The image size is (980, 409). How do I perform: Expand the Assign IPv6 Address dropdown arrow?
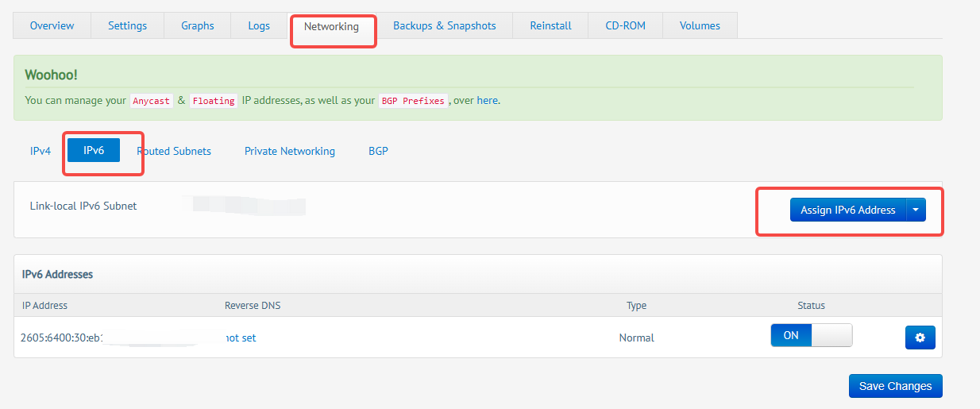click(x=916, y=210)
